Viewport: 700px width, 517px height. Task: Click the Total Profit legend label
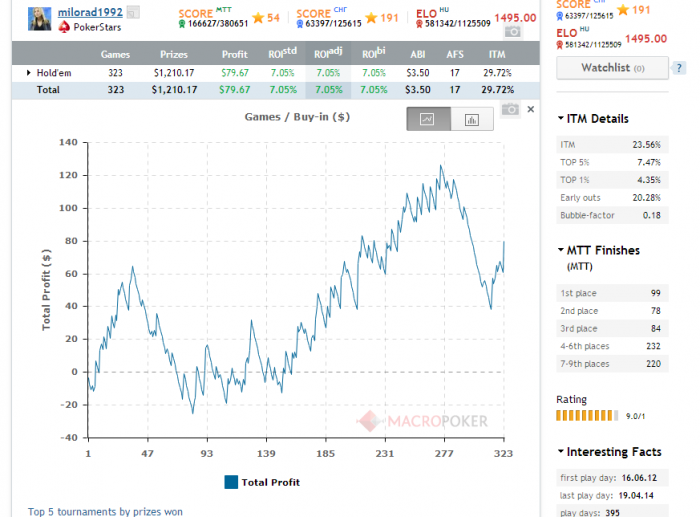(x=271, y=483)
